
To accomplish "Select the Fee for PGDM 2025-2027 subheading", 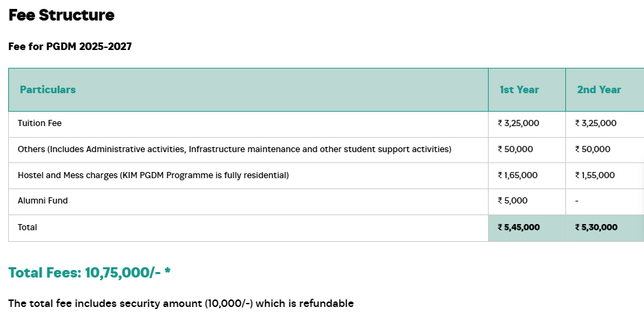I will point(70,47).
